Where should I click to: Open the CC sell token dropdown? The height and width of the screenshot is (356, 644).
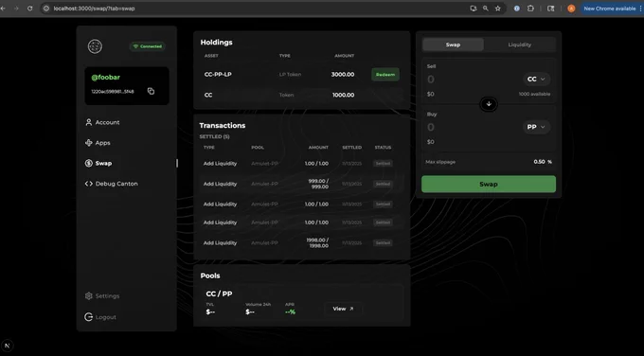click(536, 80)
